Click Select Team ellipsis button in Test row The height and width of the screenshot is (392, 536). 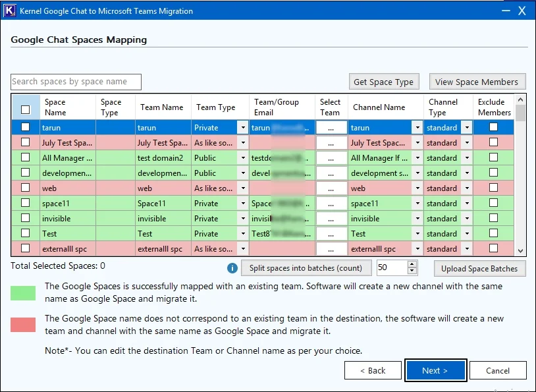[x=331, y=234]
